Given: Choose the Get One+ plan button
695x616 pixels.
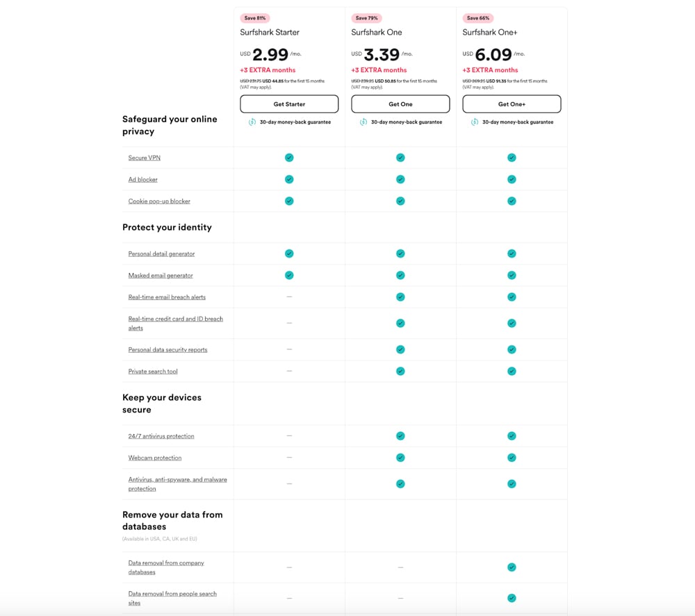Looking at the screenshot, I should (512, 104).
